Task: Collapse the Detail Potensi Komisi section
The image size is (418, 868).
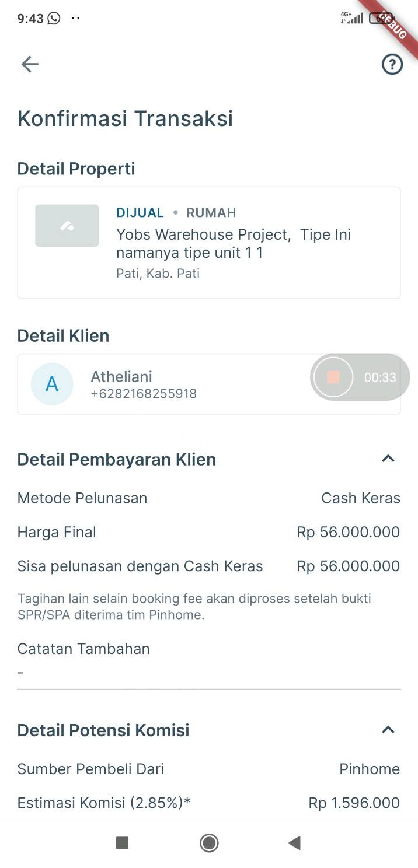Action: click(388, 729)
